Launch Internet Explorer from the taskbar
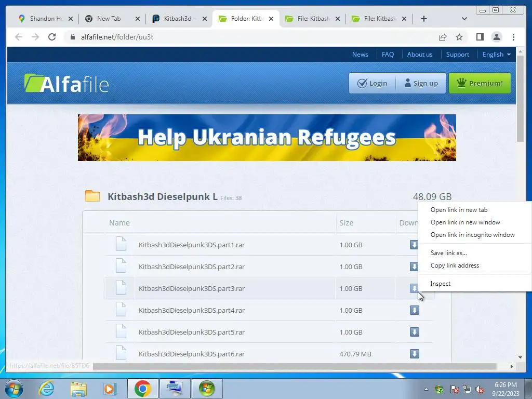Image resolution: width=532 pixels, height=399 pixels. click(46, 389)
